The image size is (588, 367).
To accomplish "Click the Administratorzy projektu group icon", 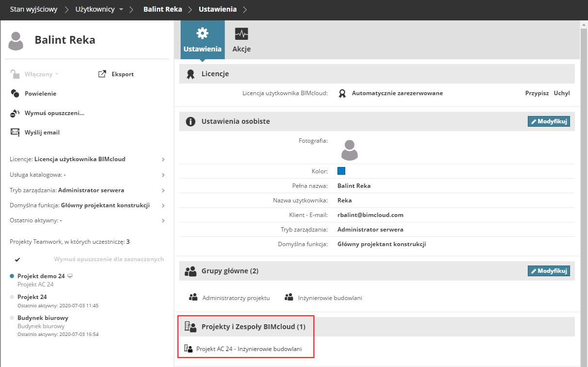I will point(193,297).
